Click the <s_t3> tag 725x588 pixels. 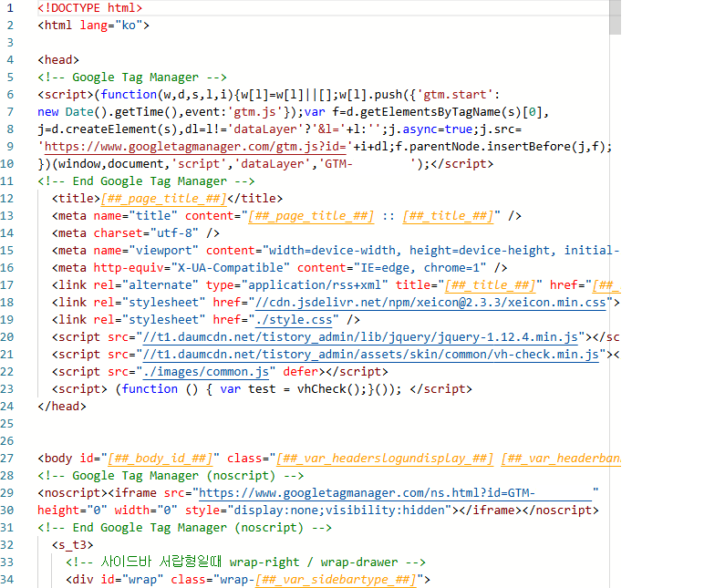point(73,545)
